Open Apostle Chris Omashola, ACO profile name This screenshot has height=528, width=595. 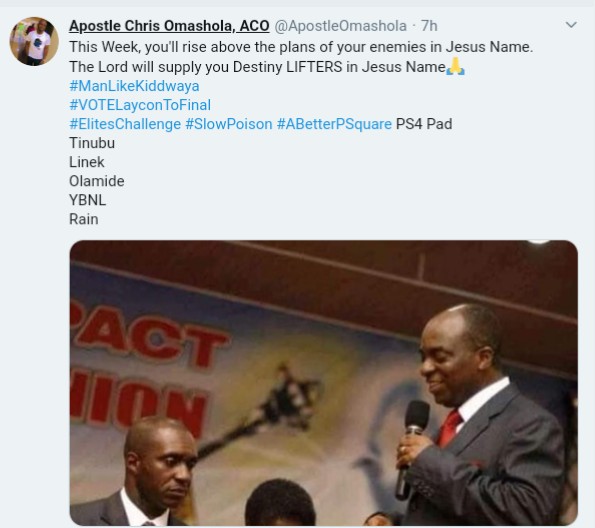(x=169, y=26)
